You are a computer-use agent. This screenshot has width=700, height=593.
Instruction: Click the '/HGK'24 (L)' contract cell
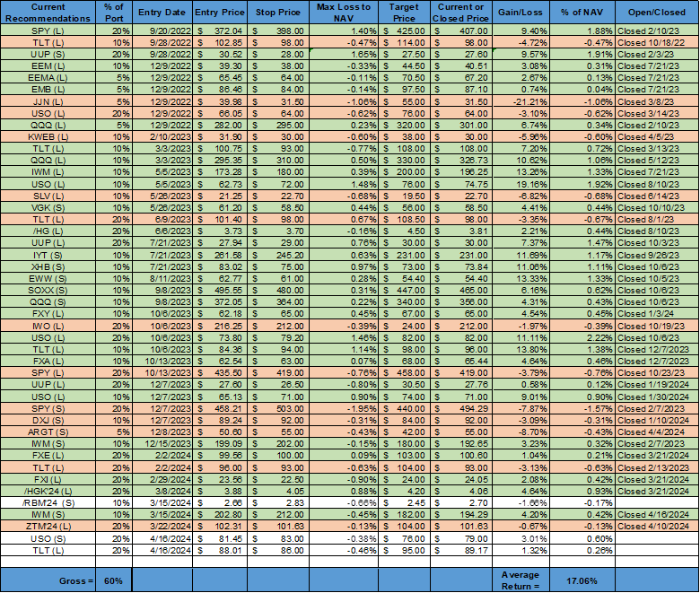[48, 492]
